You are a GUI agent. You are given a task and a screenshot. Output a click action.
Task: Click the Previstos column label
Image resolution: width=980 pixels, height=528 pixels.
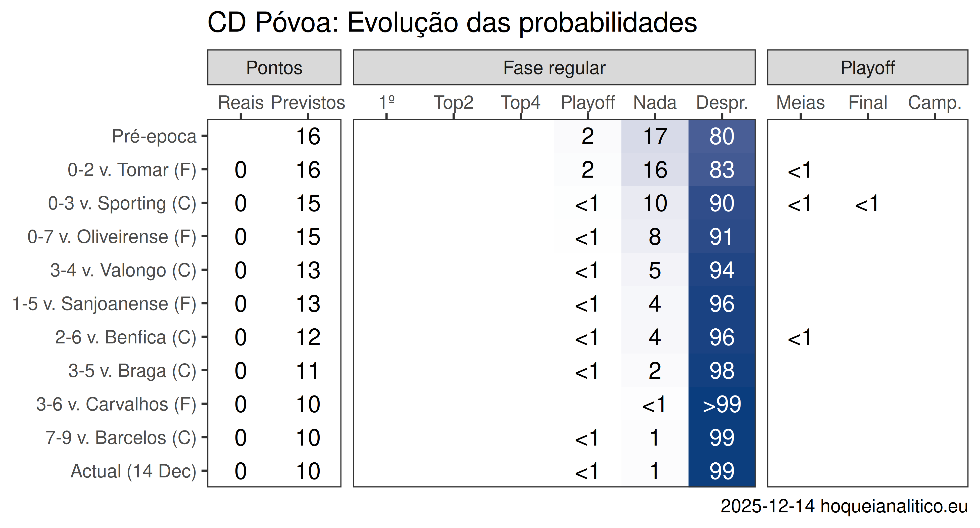(x=308, y=102)
